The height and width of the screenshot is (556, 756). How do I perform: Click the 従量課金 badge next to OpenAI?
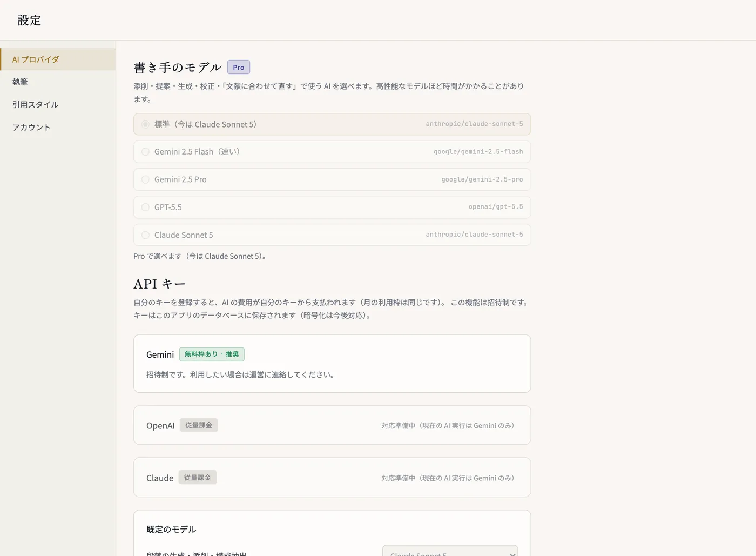(x=199, y=425)
